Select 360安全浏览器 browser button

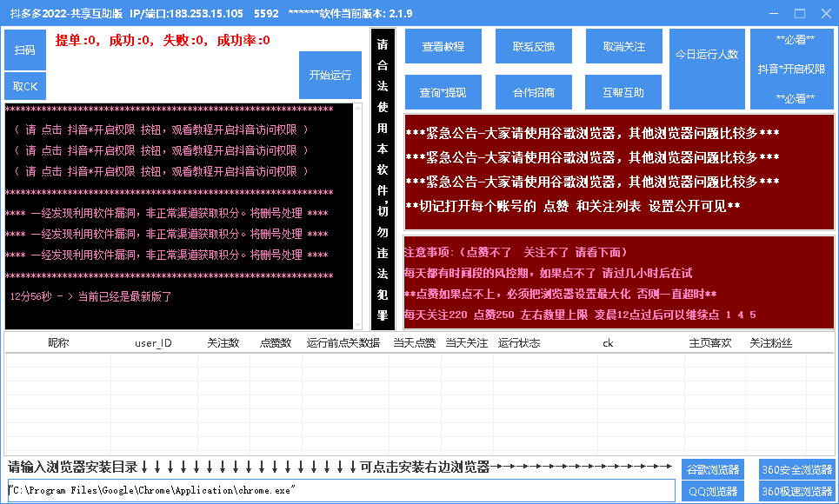tap(796, 469)
